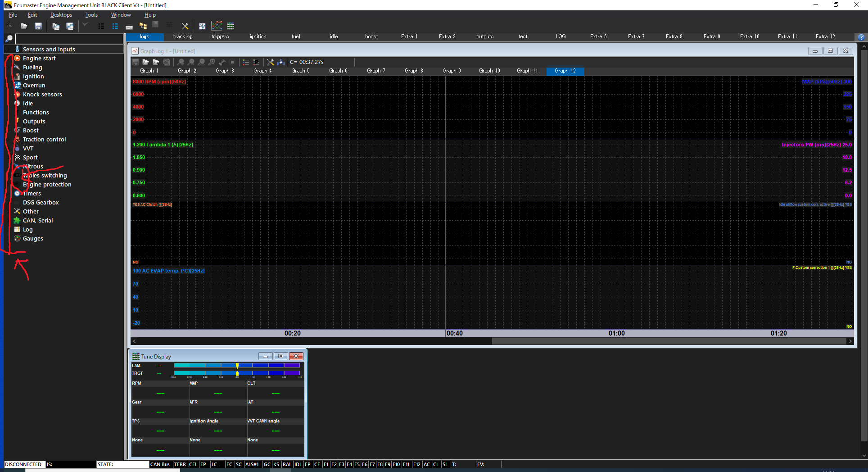Click the yellow folder tree toolbar icon
Screen dimensions: 868x472
tap(143, 26)
